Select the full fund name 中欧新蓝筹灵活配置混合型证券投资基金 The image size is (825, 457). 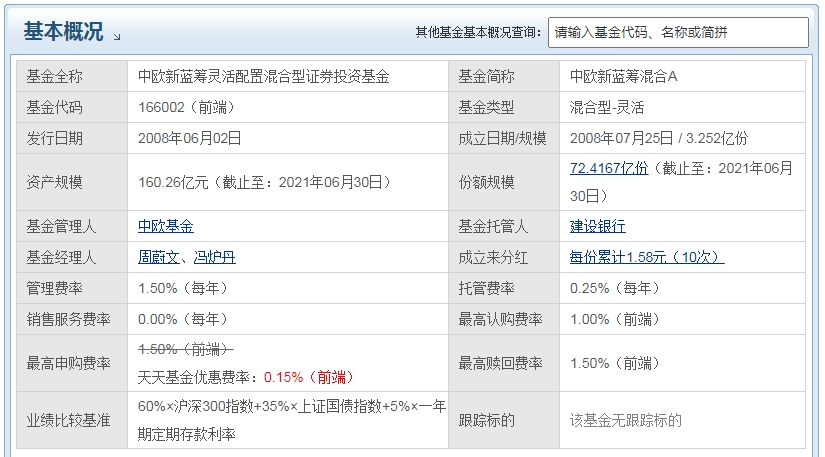264,76
